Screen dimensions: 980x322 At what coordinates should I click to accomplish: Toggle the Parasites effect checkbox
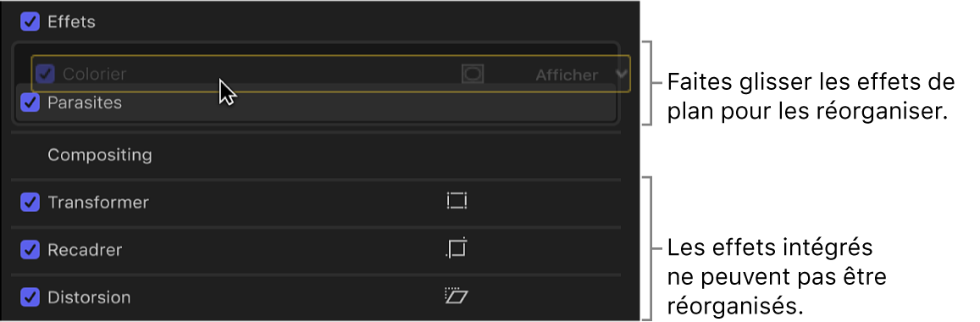[x=30, y=103]
